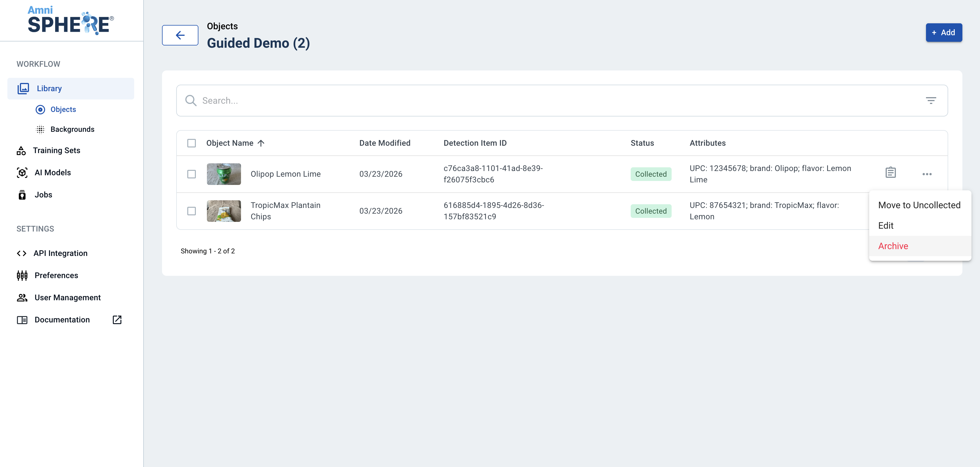
Task: Sort by Object Name column arrow
Action: (x=261, y=143)
